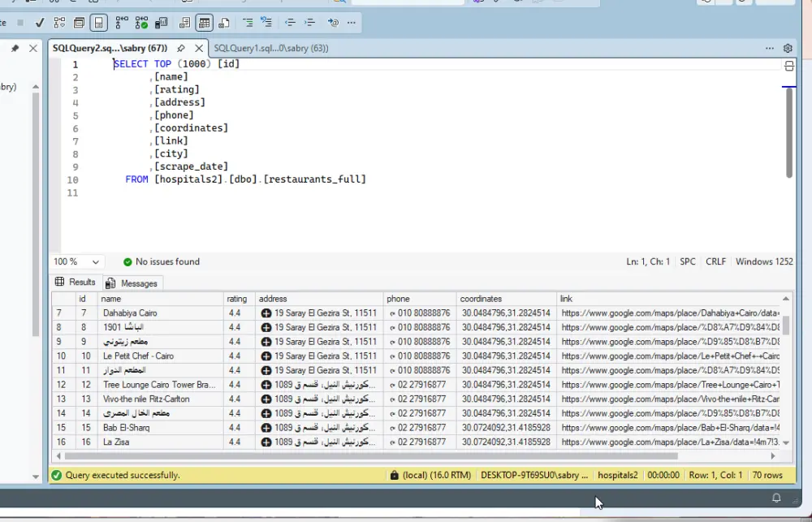The height and width of the screenshot is (522, 812).
Task: Click the SPC indentation indicator
Action: click(688, 262)
